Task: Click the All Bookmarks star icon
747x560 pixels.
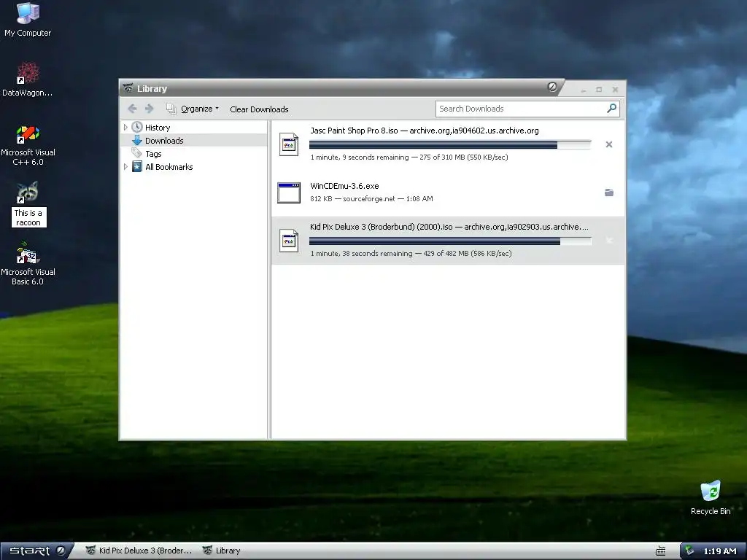Action: [137, 166]
